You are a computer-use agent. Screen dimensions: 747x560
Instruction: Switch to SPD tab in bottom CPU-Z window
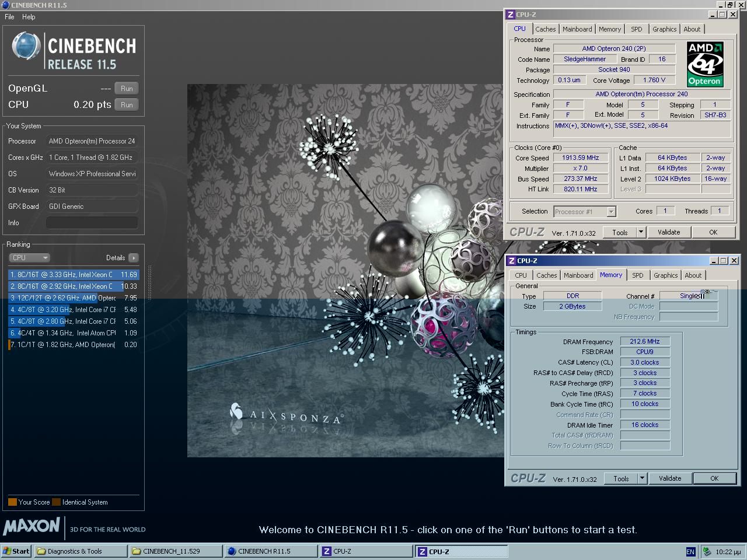(638, 275)
